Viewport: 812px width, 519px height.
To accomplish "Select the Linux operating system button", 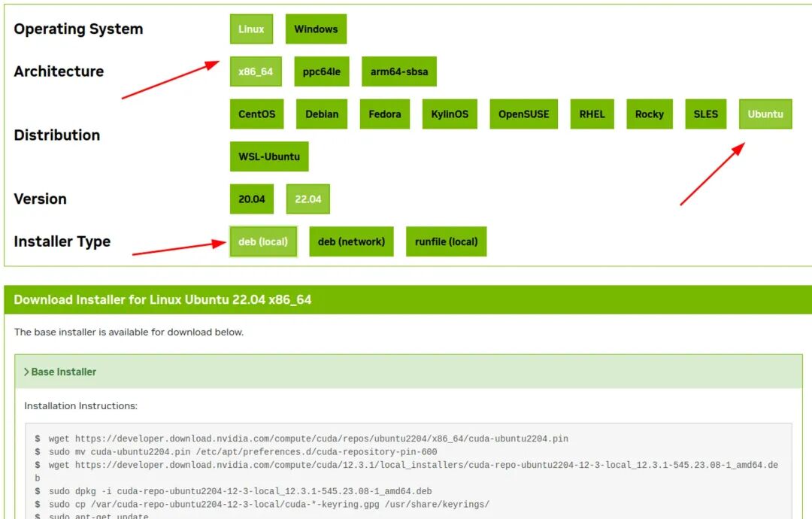I will (x=251, y=29).
